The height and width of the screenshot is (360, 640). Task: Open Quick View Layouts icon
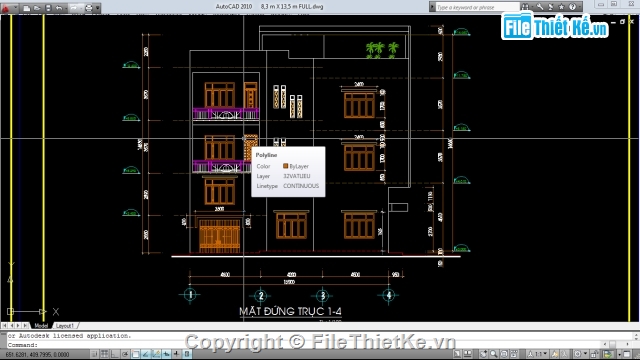(468, 354)
